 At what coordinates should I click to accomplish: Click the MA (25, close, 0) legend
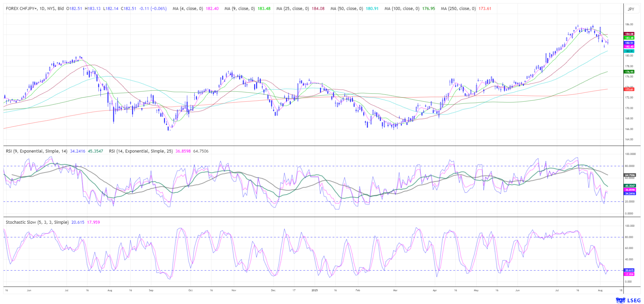[292, 9]
